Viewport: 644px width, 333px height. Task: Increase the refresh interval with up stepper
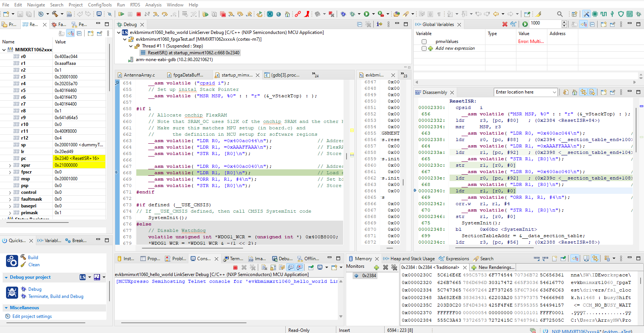click(564, 22)
